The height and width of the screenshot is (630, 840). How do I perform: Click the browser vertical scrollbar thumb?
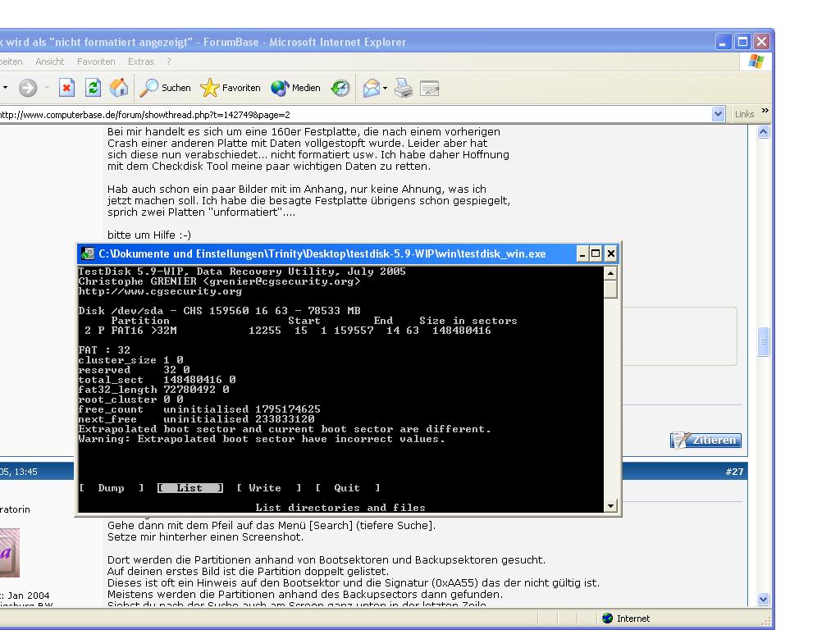pos(764,341)
